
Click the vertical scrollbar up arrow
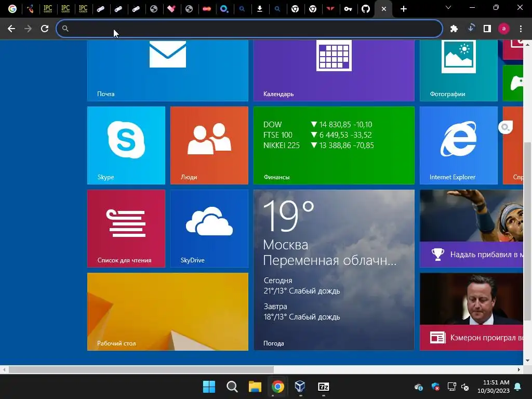(527, 44)
